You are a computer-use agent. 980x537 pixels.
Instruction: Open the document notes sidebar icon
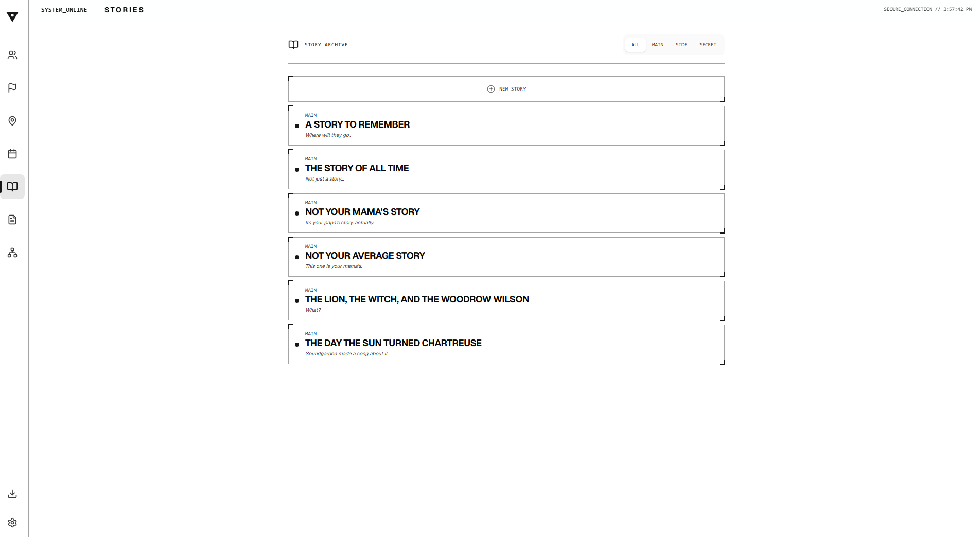pyautogui.click(x=12, y=220)
